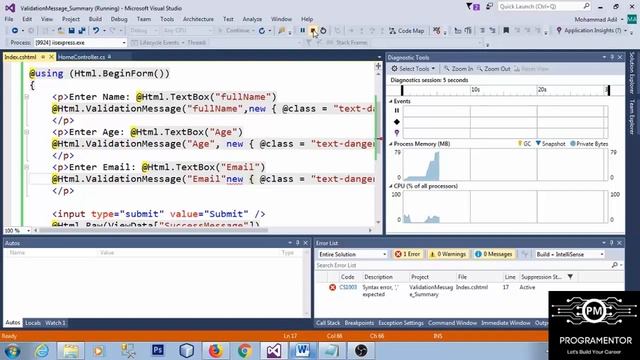640x360 pixels.
Task: Click the Restart debugging icon
Action: pos(323,30)
